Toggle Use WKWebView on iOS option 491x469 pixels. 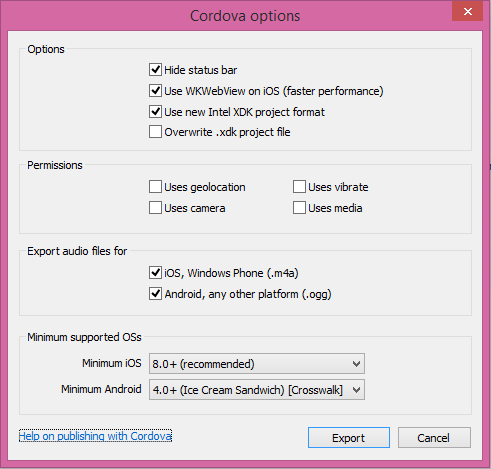click(x=155, y=91)
